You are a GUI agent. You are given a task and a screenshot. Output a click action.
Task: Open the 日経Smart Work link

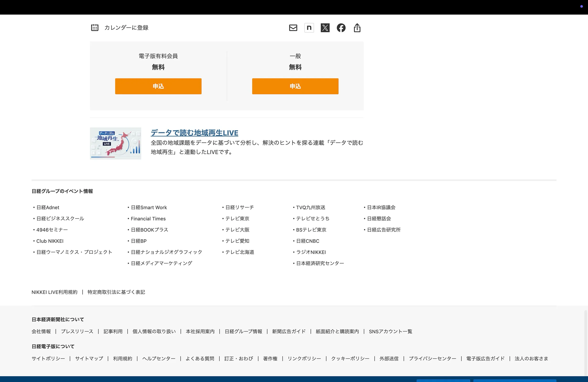tap(149, 207)
